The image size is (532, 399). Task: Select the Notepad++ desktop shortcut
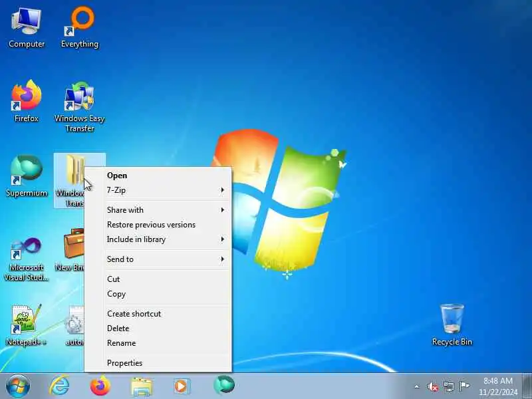coord(27,325)
